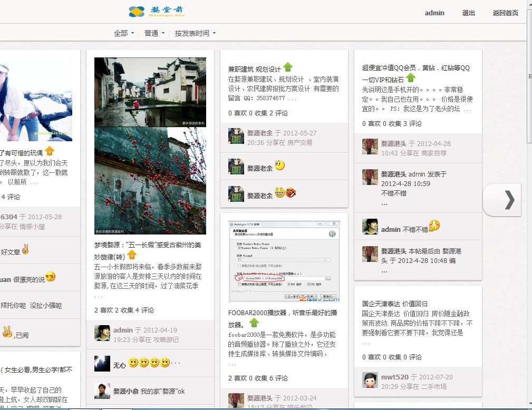Click '0 喜欢 0 收集 0 评论' stats
Screen dimensions: 532x410
click(392, 357)
